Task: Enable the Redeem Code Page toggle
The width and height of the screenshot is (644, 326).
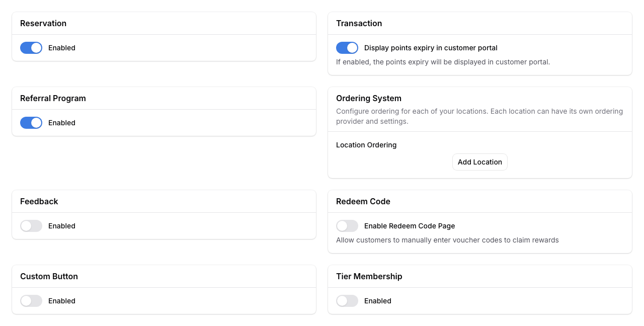Action: click(x=347, y=226)
